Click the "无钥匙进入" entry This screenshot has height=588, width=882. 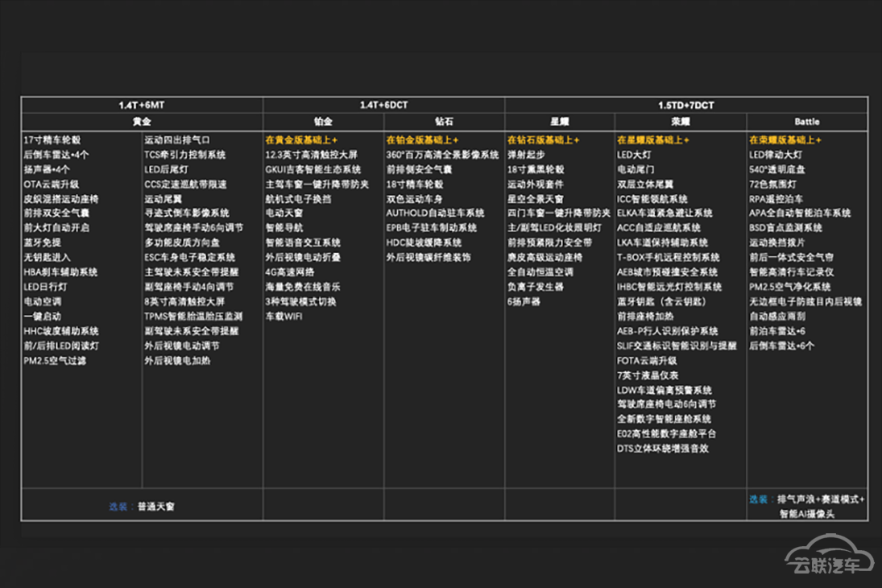47,257
